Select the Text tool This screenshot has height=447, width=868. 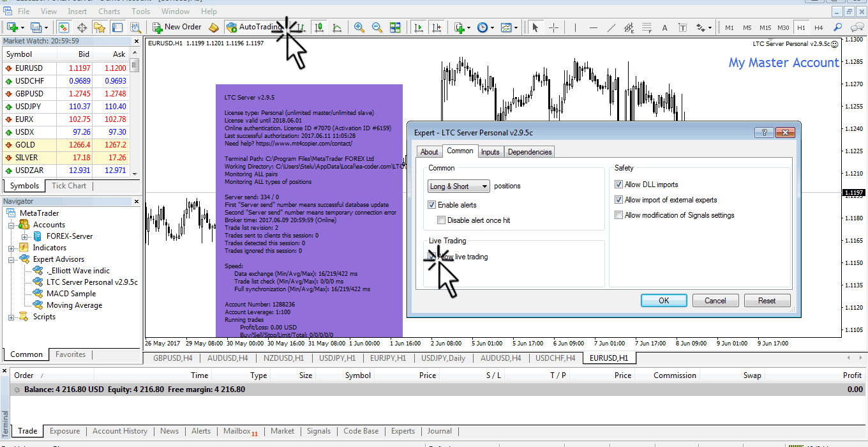[665, 27]
